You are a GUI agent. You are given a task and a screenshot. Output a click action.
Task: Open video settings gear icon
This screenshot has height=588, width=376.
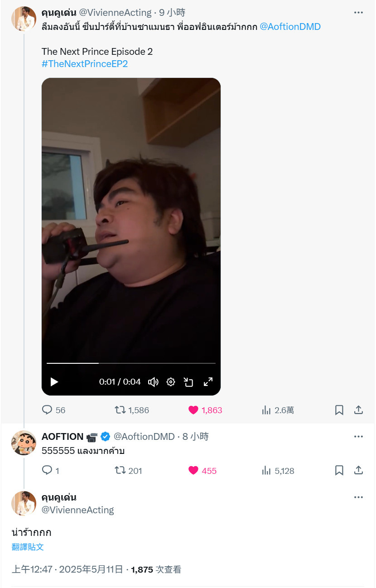[x=171, y=382]
